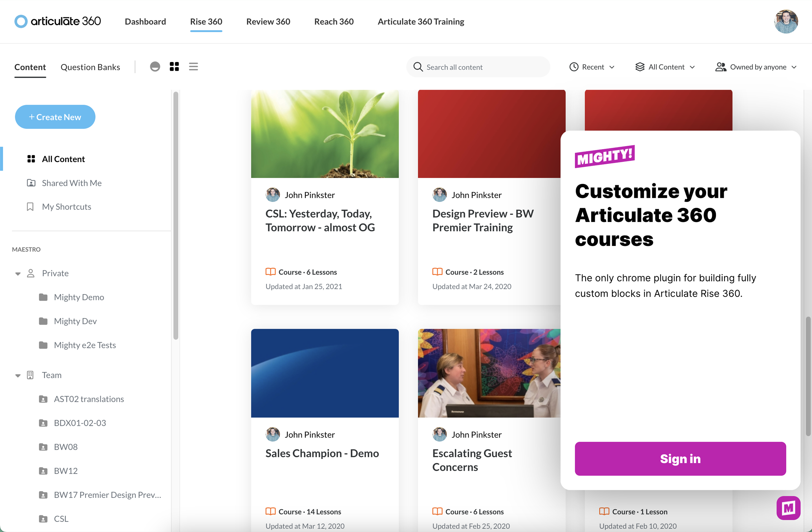This screenshot has width=812, height=532.
Task: Switch to Question Banks tab
Action: tap(90, 67)
